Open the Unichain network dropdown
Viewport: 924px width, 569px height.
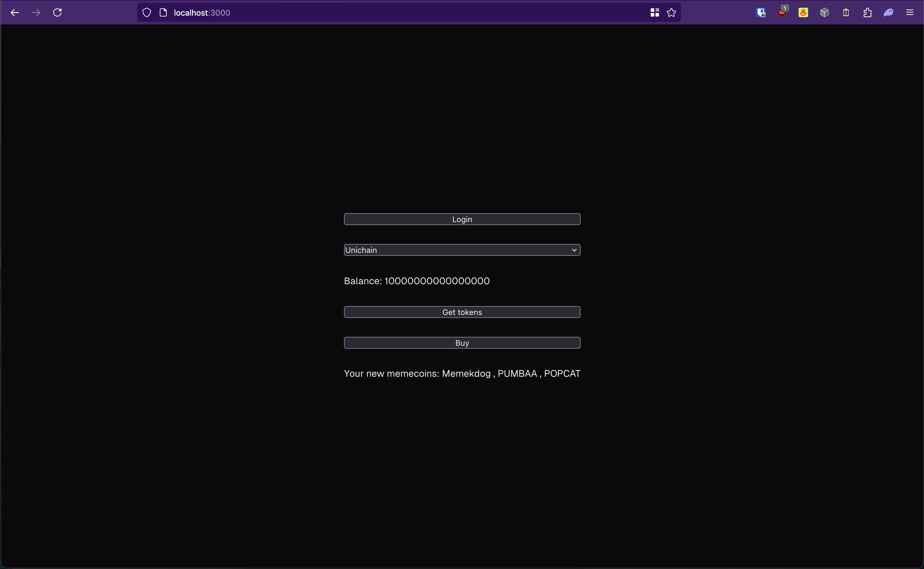(x=462, y=250)
